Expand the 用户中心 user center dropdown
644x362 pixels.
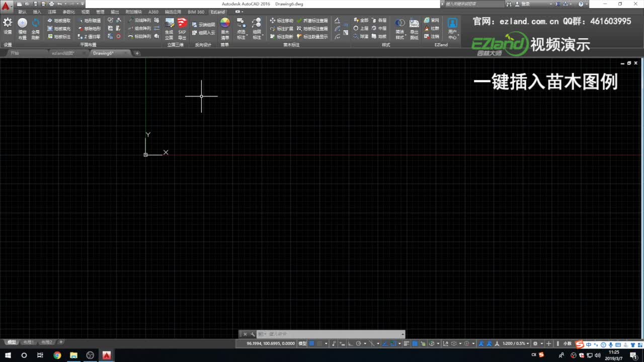click(453, 29)
